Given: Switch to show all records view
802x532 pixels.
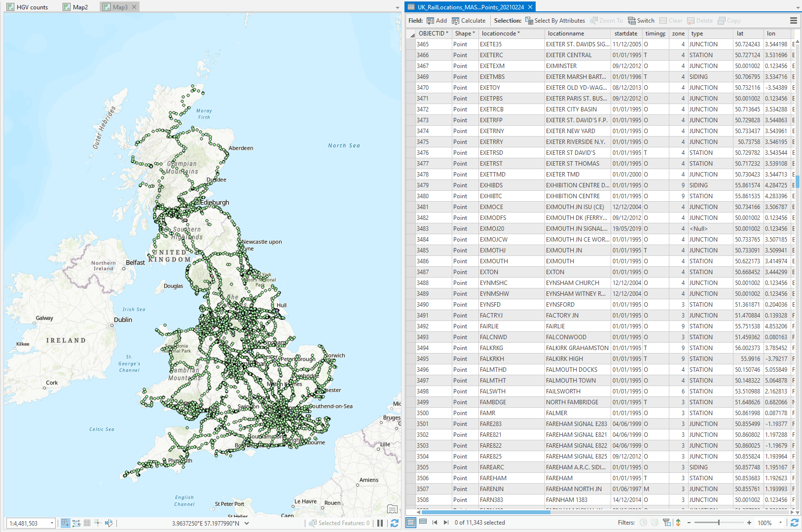Looking at the screenshot, I should pyautogui.click(x=412, y=523).
